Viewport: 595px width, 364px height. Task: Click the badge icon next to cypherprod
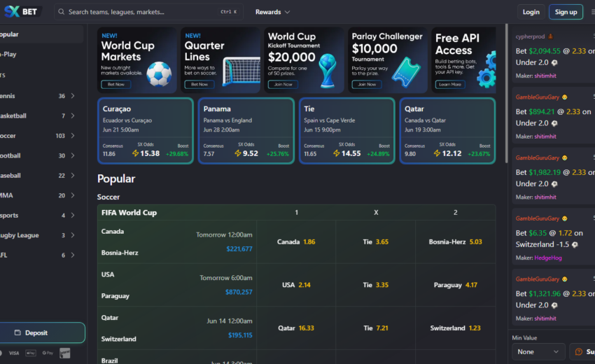551,36
